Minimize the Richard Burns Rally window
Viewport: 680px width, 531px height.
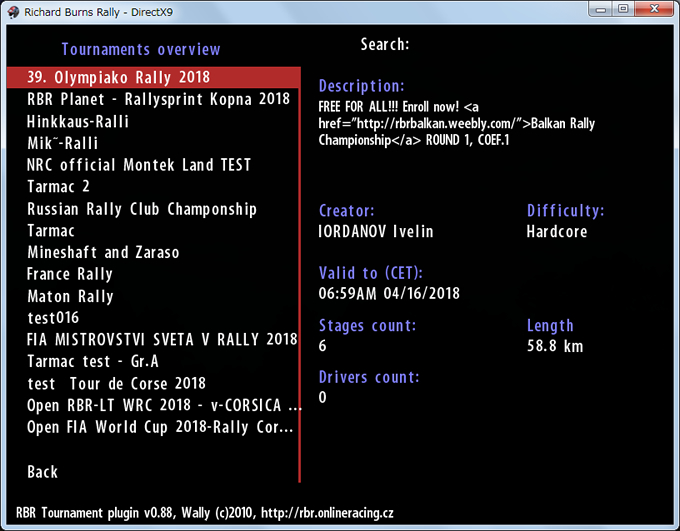click(601, 9)
